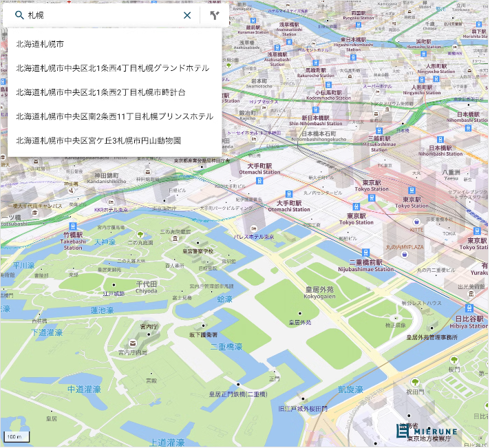Click the 宮内庁内局 post office icon

coord(133,343)
